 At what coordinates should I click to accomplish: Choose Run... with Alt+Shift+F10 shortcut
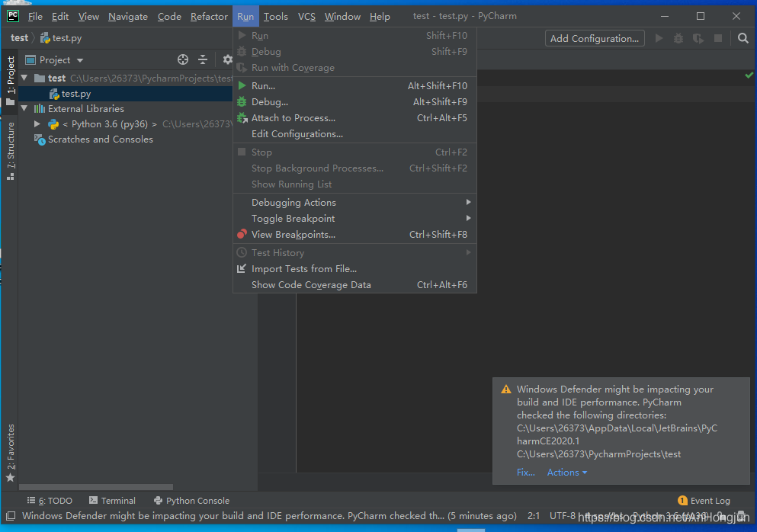[x=354, y=86]
